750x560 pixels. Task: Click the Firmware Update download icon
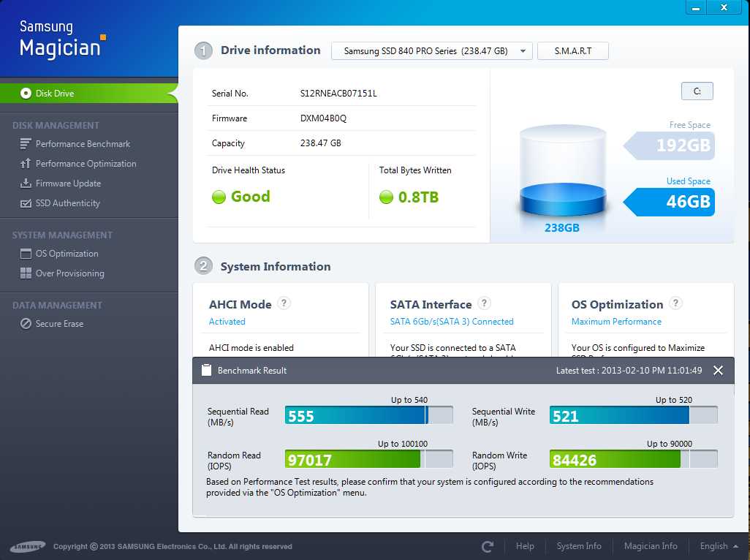[x=26, y=183]
